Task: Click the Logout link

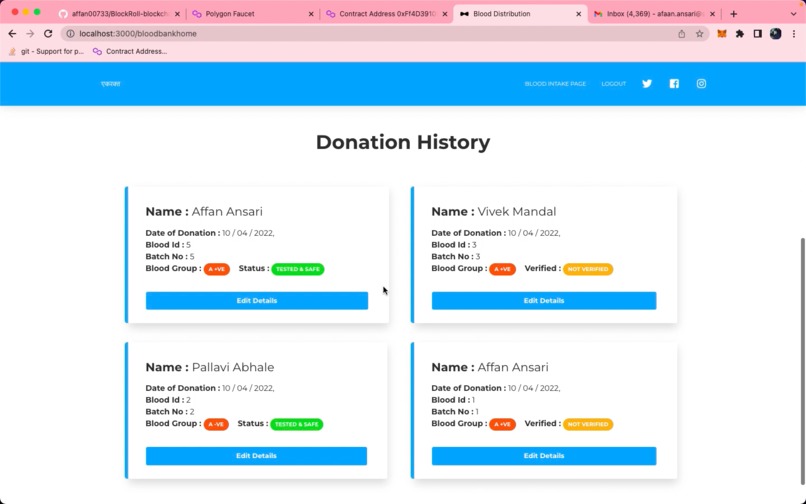Action: pyautogui.click(x=614, y=84)
